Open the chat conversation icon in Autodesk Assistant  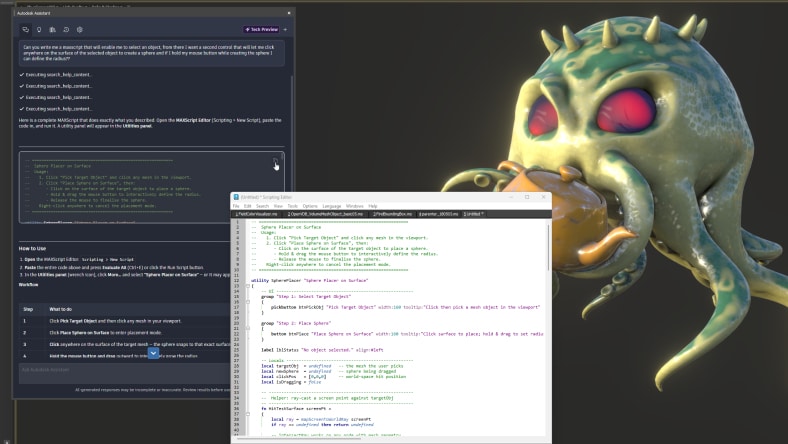click(25, 30)
